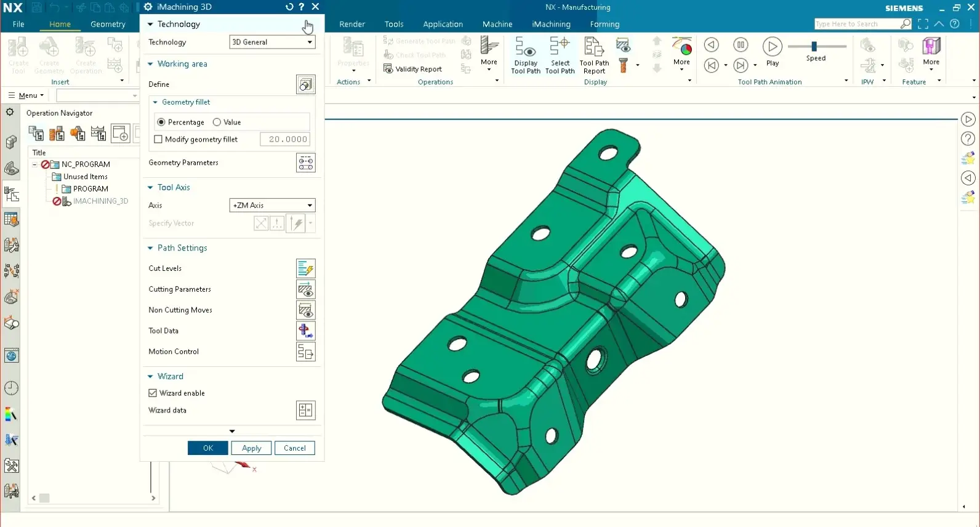Switch to the Application tab
The height and width of the screenshot is (527, 980).
click(443, 24)
